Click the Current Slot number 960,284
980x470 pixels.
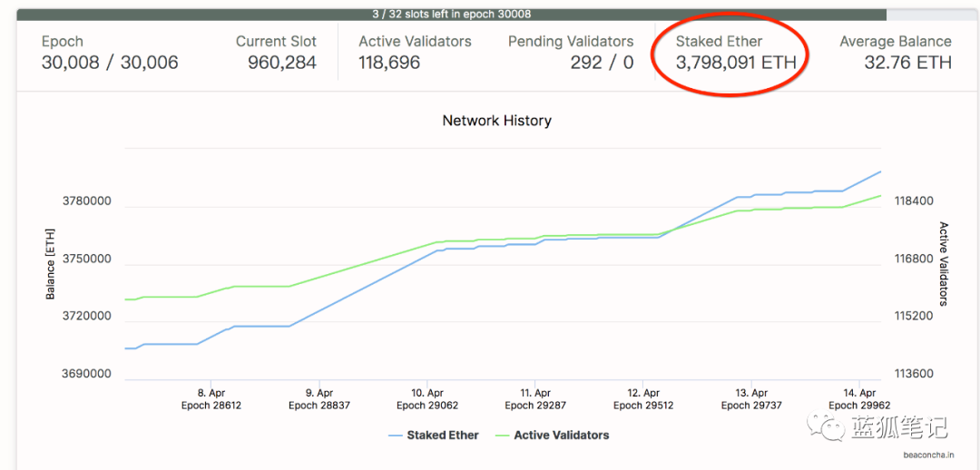point(282,63)
